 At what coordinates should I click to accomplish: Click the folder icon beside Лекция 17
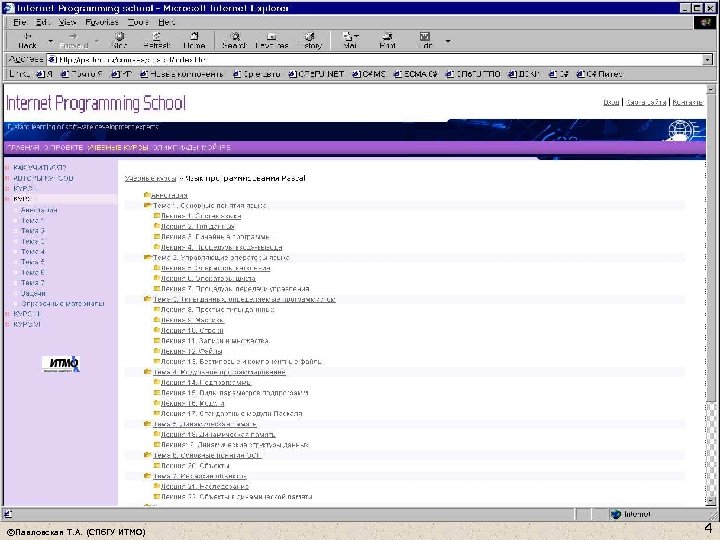(157, 413)
